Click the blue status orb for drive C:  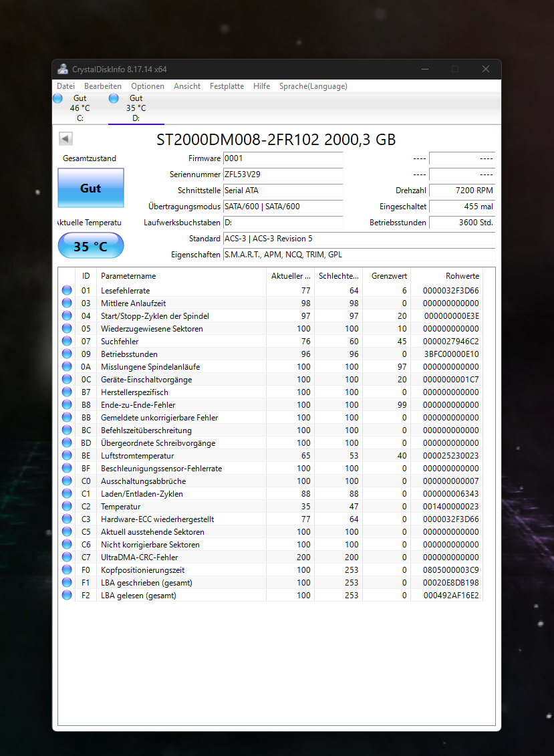(x=58, y=98)
